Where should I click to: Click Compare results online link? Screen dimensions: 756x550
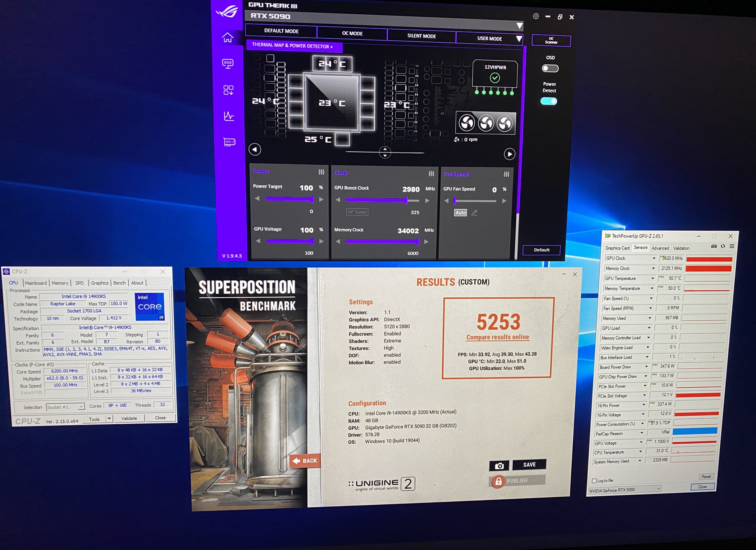coord(497,337)
